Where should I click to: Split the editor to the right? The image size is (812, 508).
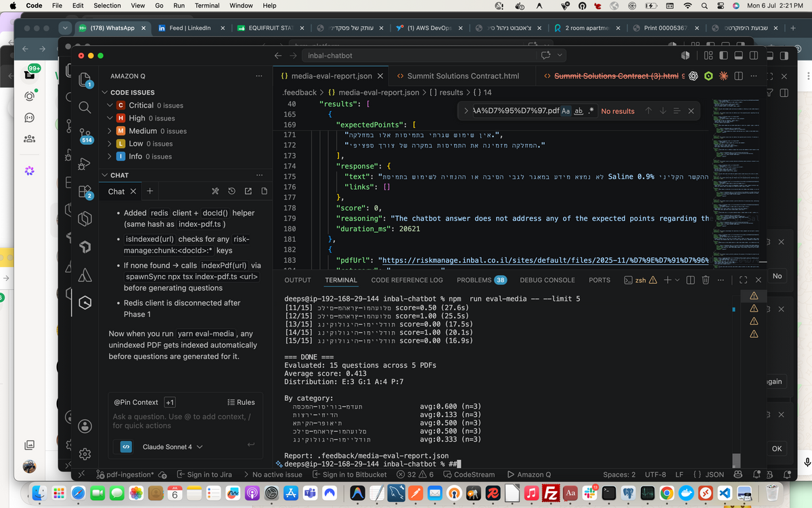(739, 76)
